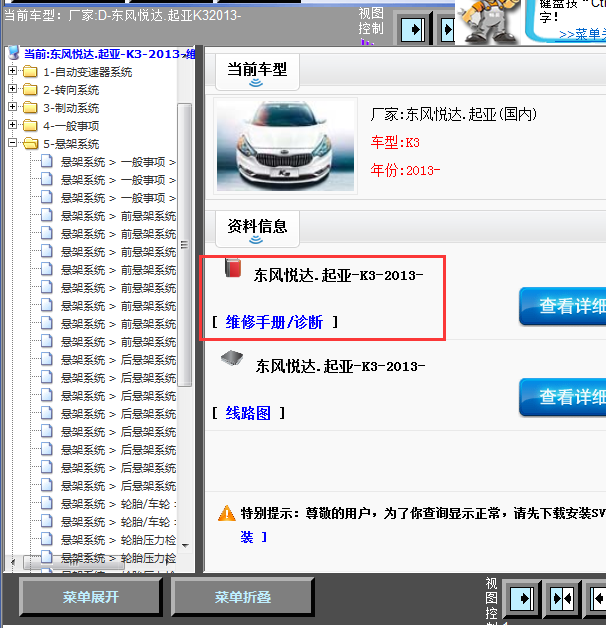606x628 pixels.
Task: Click the blue 装 install link below the tip
Action: (247, 537)
